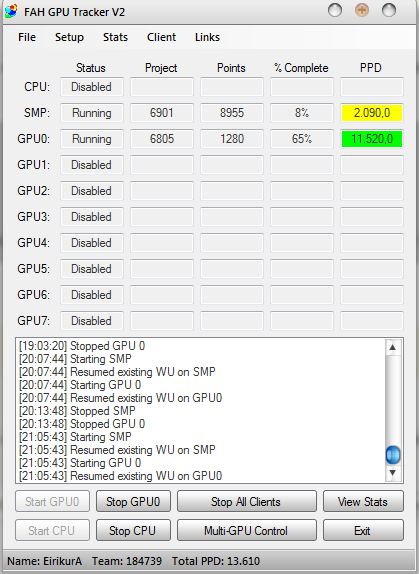
Task: Open the Client menu
Action: tap(161, 37)
